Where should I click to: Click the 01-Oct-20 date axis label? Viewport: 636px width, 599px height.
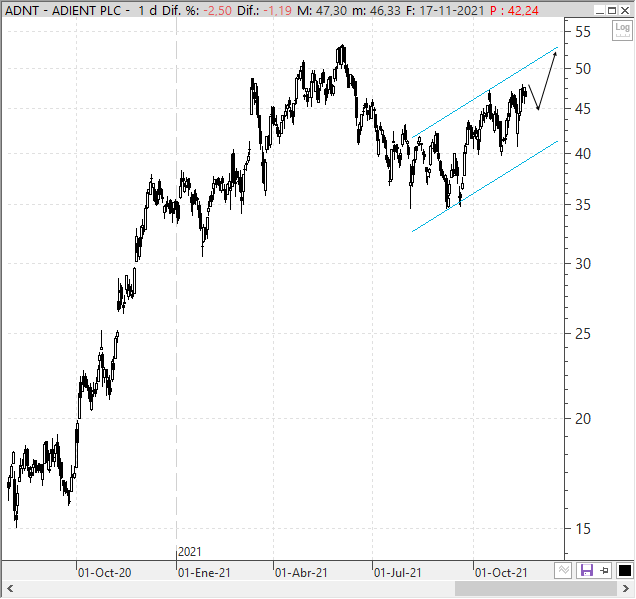(x=105, y=573)
